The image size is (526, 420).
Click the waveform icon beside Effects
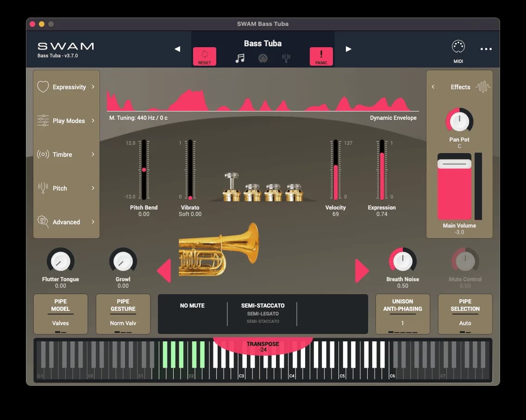[x=482, y=86]
